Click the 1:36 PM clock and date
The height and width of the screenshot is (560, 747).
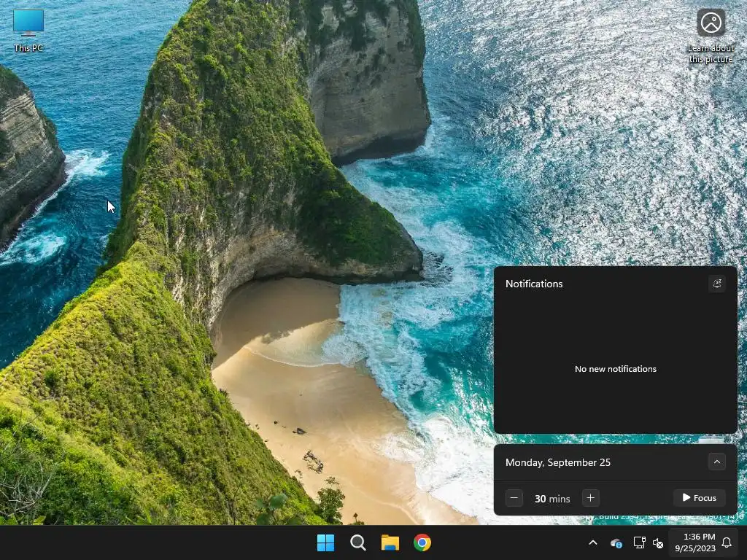click(695, 542)
